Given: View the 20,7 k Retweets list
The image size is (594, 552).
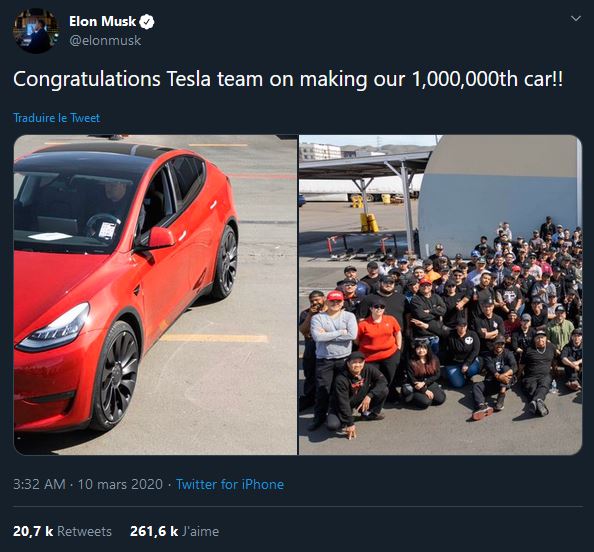Looking at the screenshot, I should (63, 531).
